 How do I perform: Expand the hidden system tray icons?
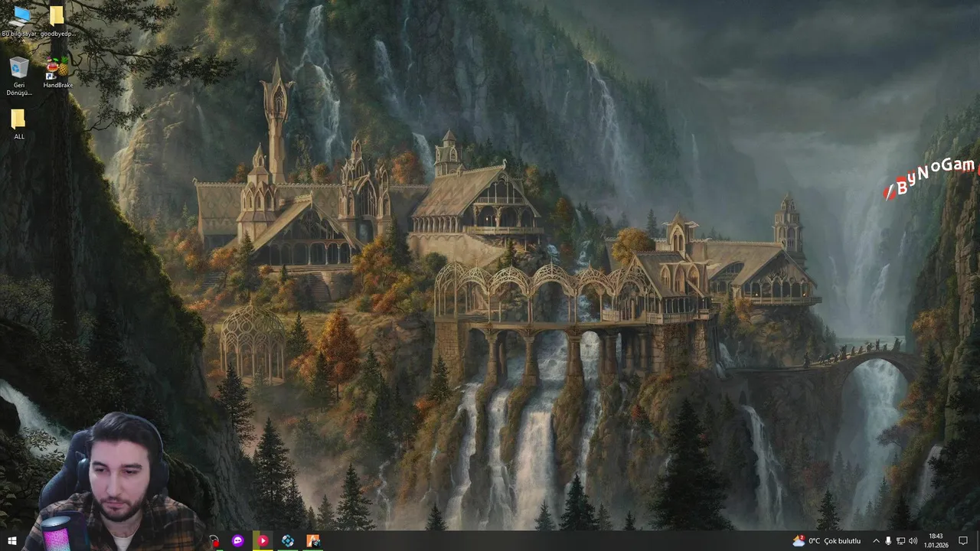(876, 541)
